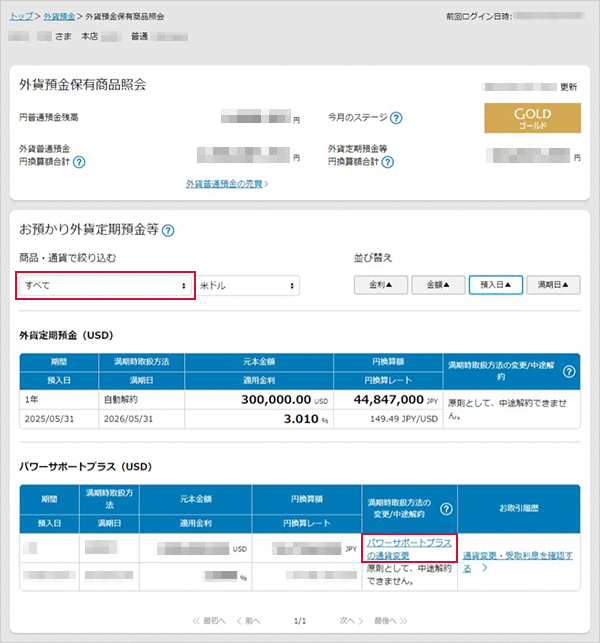This screenshot has height=643, width=600.
Task: Toggle the 預入日 sort button
Action: tap(495, 285)
